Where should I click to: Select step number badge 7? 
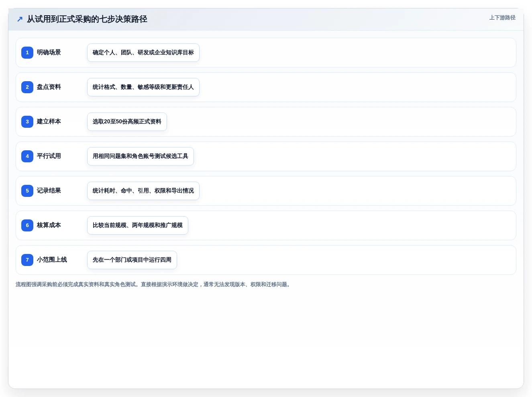pyautogui.click(x=27, y=260)
